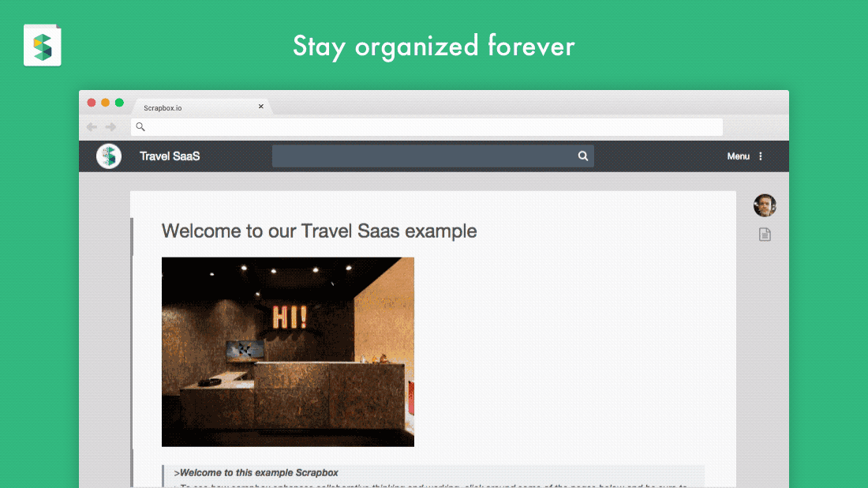This screenshot has height=488, width=868.
Task: Click the user avatar photo on the right
Action: [x=765, y=205]
